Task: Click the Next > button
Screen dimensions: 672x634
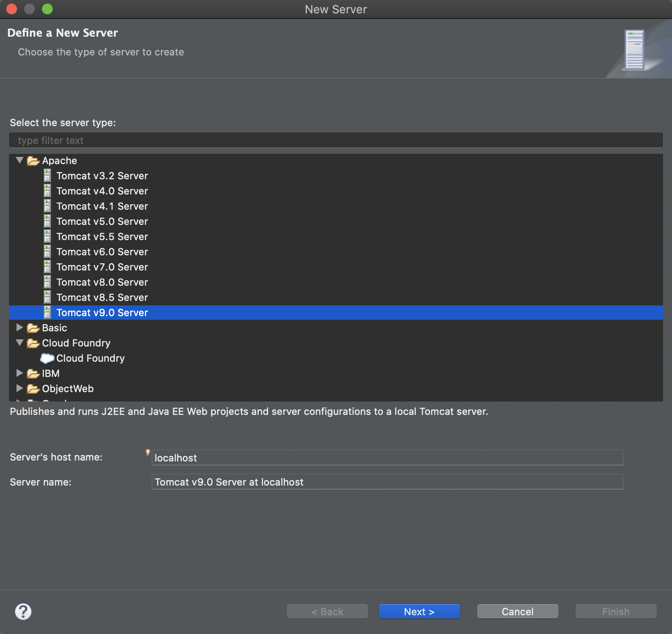Action: pos(419,611)
